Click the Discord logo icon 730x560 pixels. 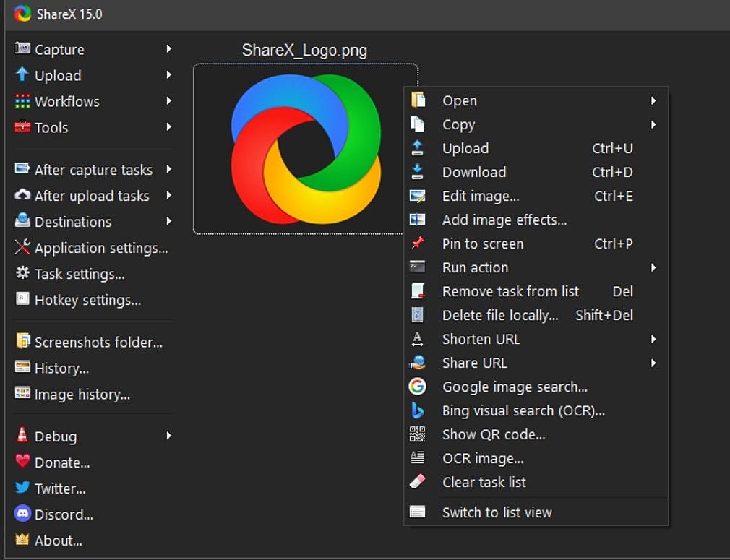(22, 514)
